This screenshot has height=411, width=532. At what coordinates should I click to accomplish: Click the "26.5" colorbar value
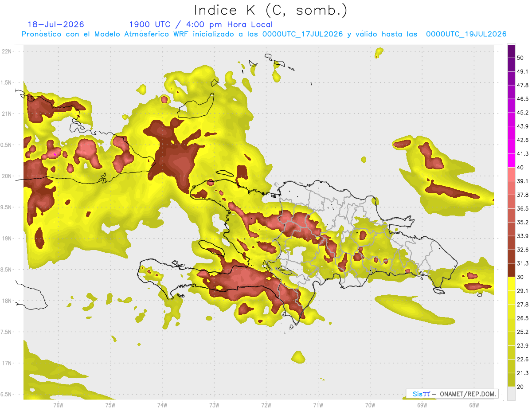[523, 318]
